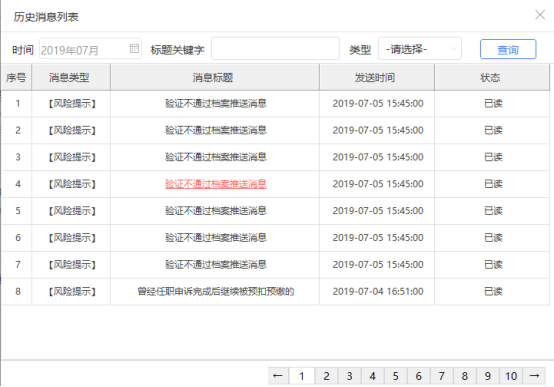554x387 pixels.
Task: Click the 2019-07-05 15:45:00 time in row 1
Action: (x=378, y=103)
